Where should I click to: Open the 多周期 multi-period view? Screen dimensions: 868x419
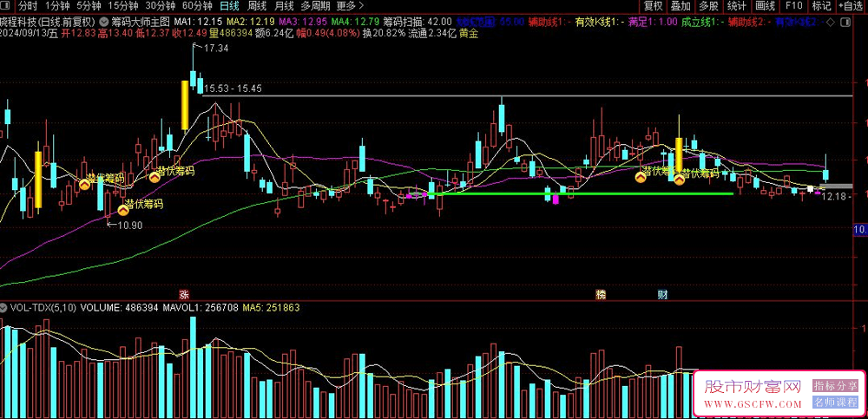[316, 6]
